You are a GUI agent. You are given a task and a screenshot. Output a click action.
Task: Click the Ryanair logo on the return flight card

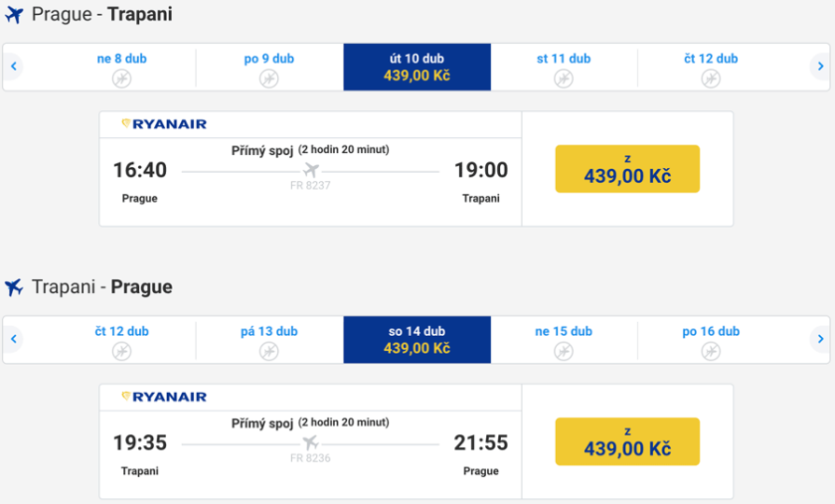(x=164, y=397)
